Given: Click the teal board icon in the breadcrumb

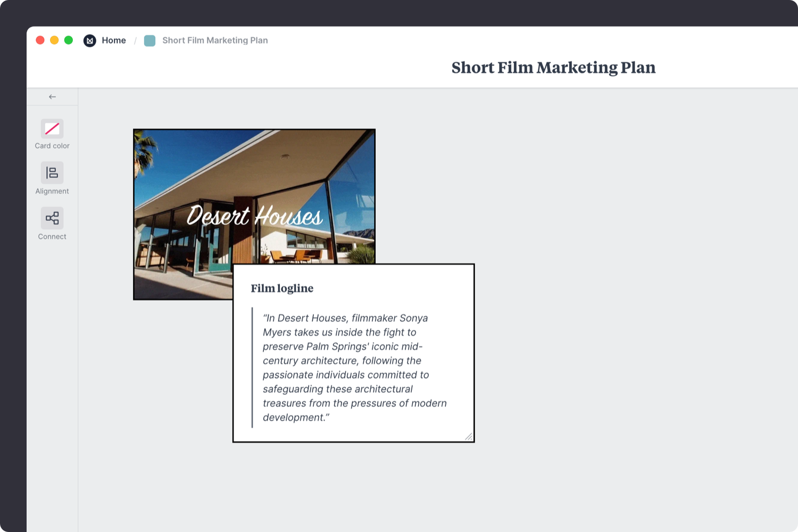Looking at the screenshot, I should click(149, 40).
